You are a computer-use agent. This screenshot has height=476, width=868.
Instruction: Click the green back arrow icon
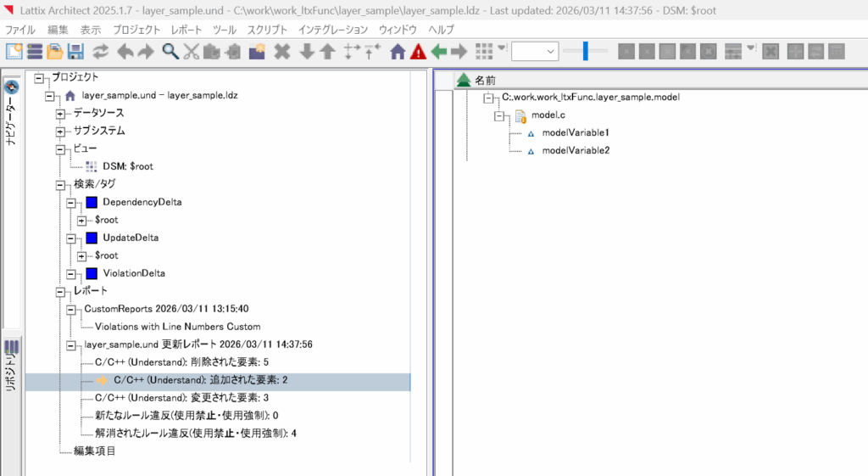click(x=438, y=51)
